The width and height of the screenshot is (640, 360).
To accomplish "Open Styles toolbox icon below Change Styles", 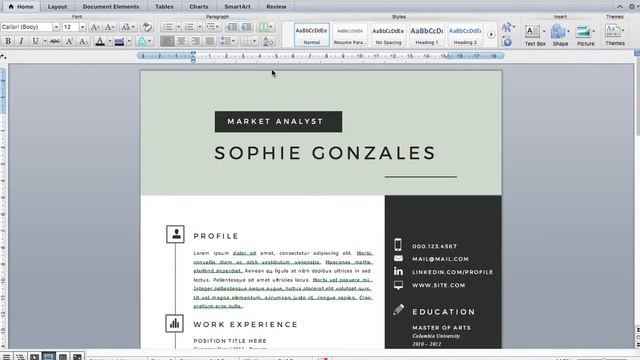I will (x=507, y=42).
